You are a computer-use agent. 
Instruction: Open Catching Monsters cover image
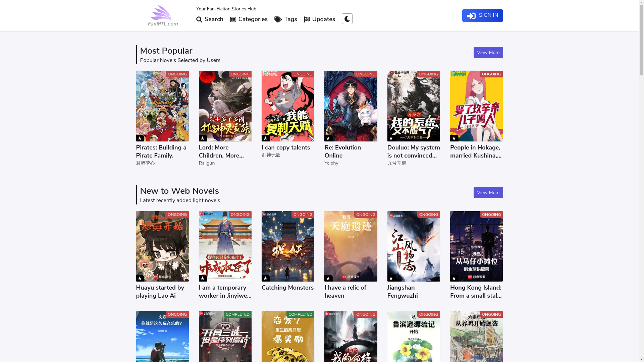[x=288, y=246]
